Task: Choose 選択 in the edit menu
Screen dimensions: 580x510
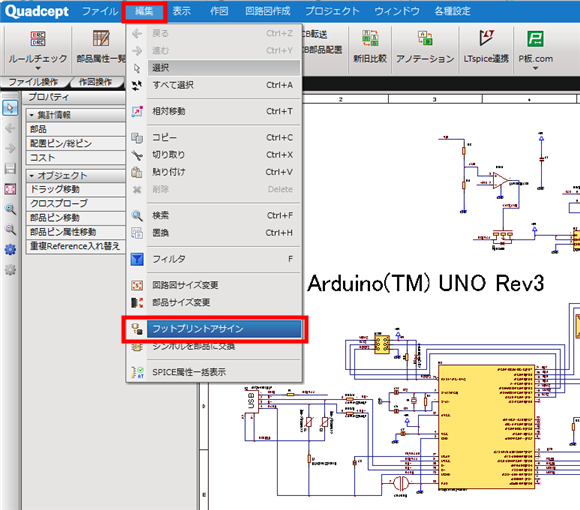Action: (224, 68)
